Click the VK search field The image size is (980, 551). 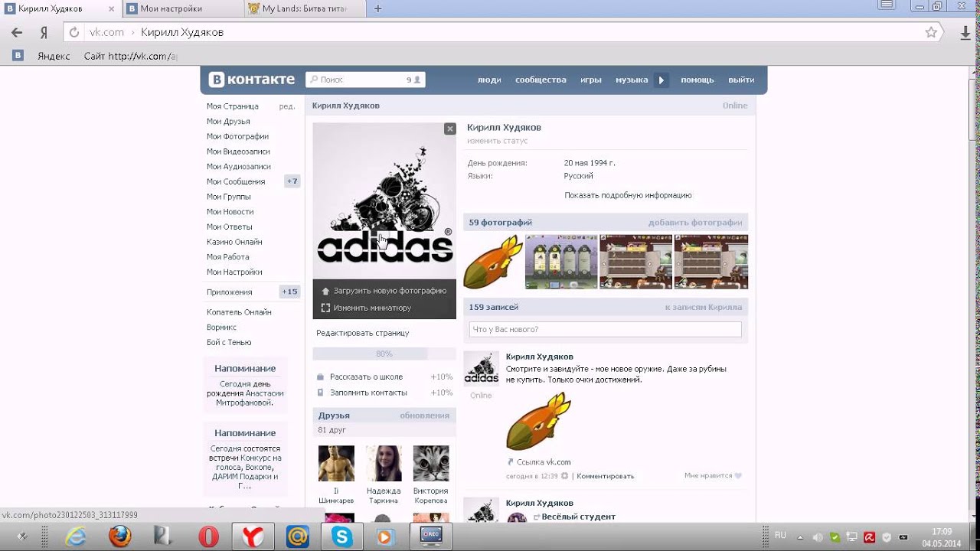click(x=365, y=80)
